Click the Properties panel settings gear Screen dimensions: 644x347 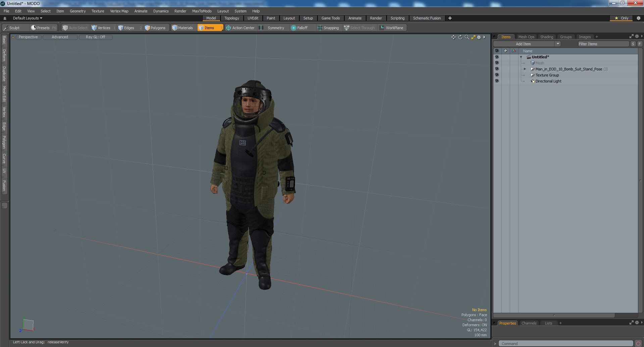click(637, 323)
